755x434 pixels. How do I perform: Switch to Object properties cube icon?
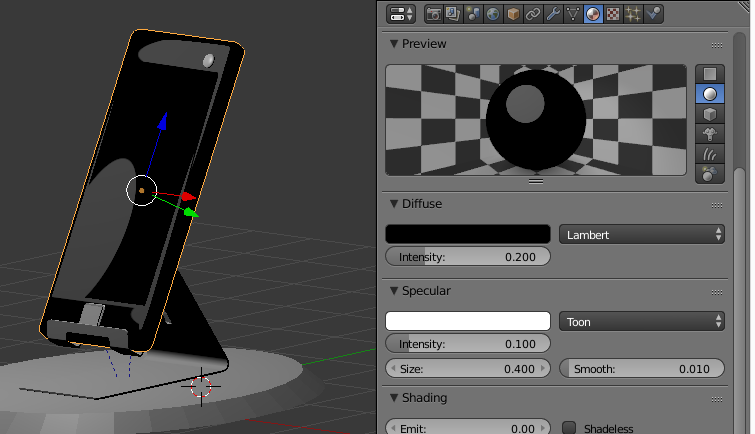(x=513, y=14)
